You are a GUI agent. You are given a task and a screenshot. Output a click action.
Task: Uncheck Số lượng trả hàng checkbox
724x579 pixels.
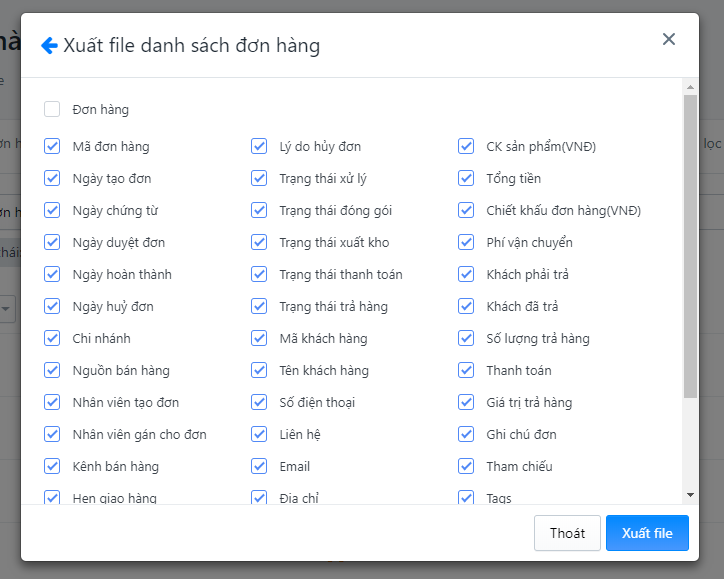[x=466, y=338]
